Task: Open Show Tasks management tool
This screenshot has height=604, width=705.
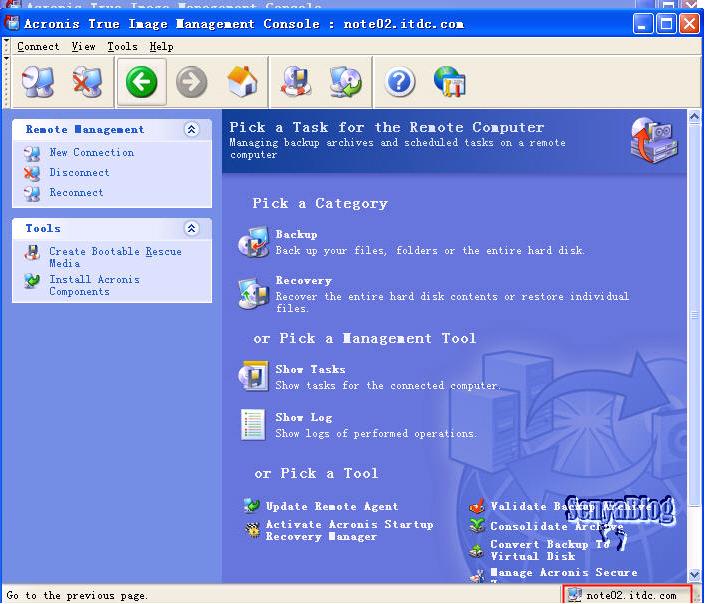Action: (x=310, y=369)
